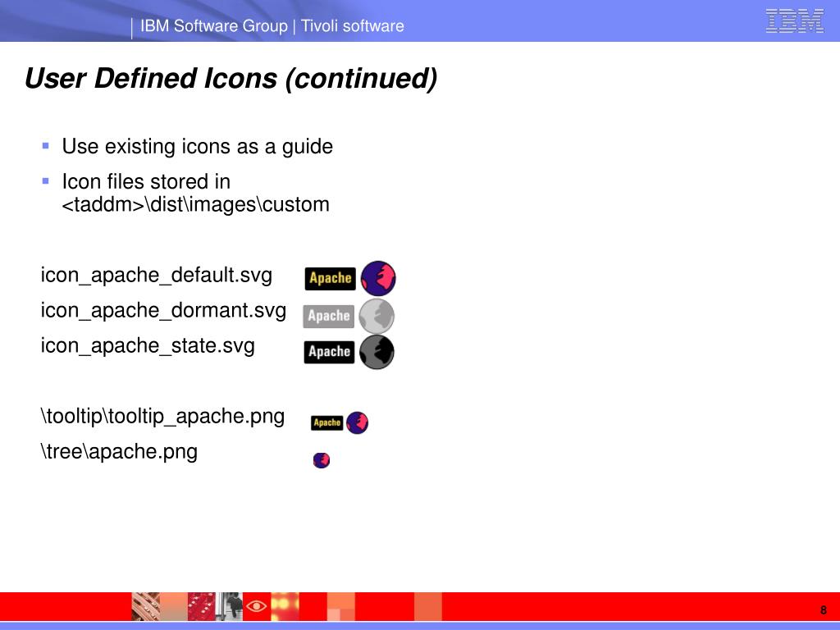Click the small tooltip globe icon
Image resolution: width=840 pixels, height=630 pixels.
(358, 422)
